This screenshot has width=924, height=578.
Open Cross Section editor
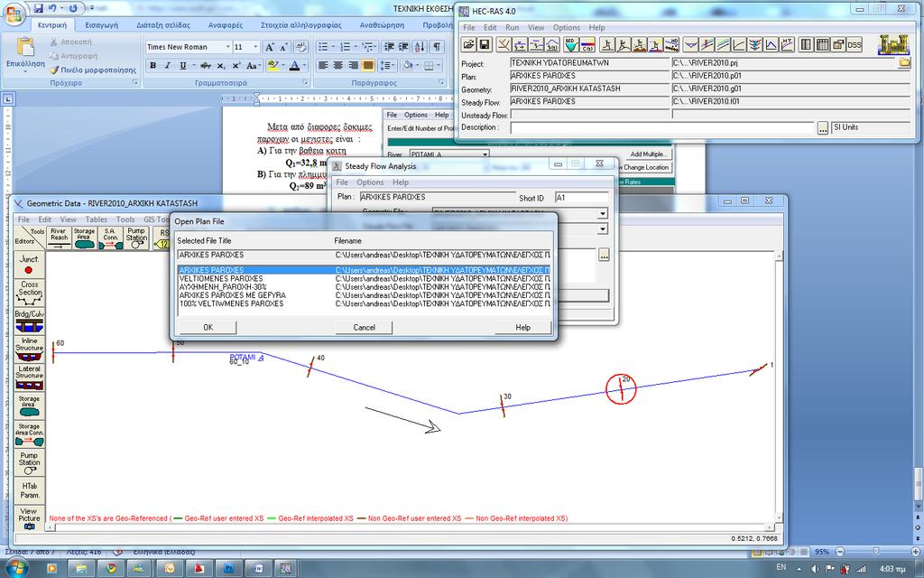click(29, 292)
